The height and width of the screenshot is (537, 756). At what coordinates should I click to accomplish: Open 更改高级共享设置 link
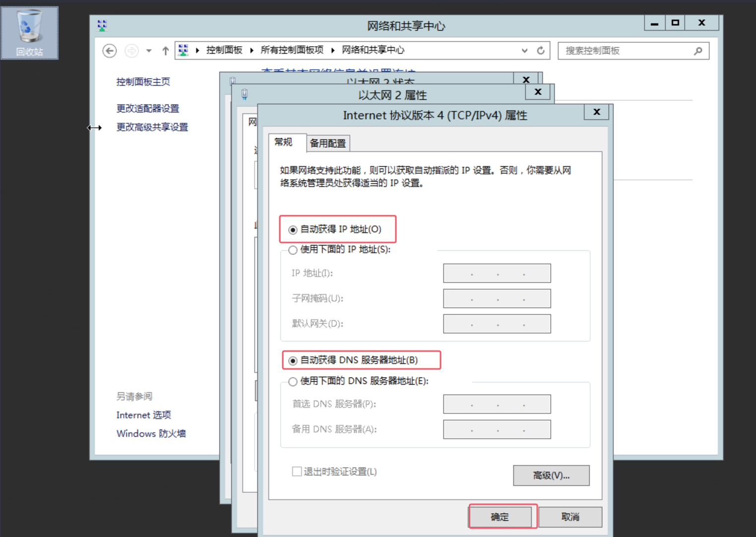[x=152, y=127]
